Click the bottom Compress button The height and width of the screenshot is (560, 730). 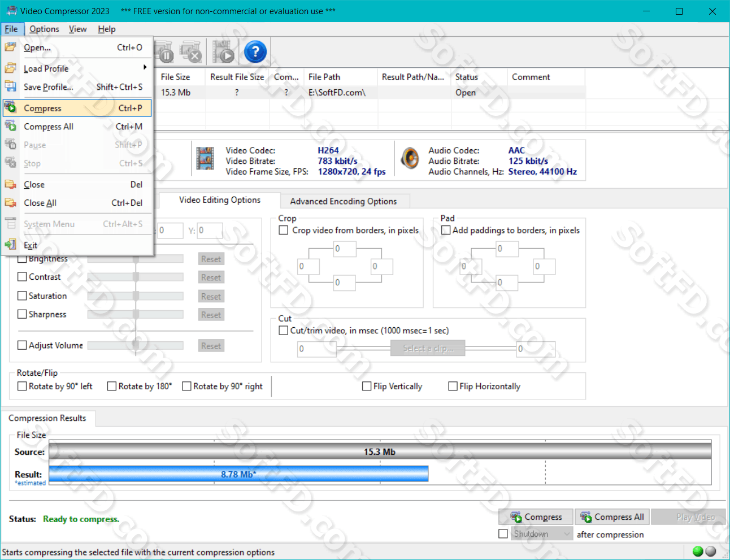pyautogui.click(x=536, y=516)
